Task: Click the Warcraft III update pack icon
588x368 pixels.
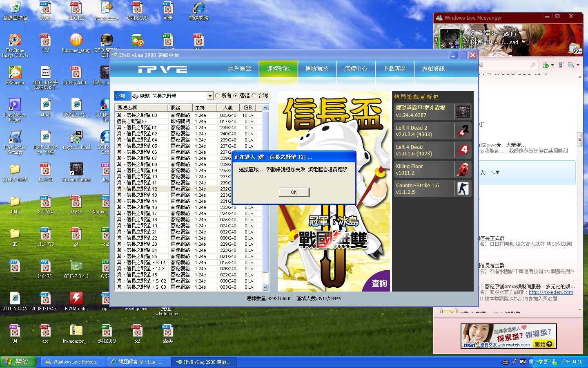Action: coord(462,112)
